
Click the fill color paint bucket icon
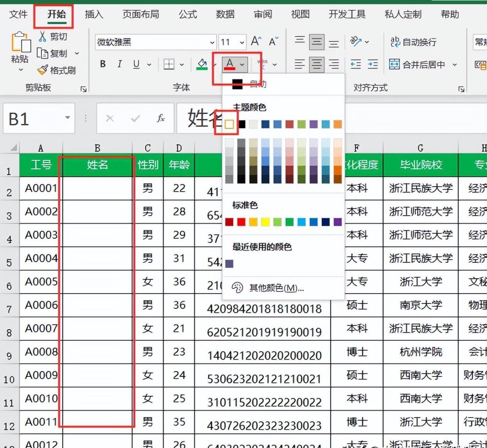[202, 64]
